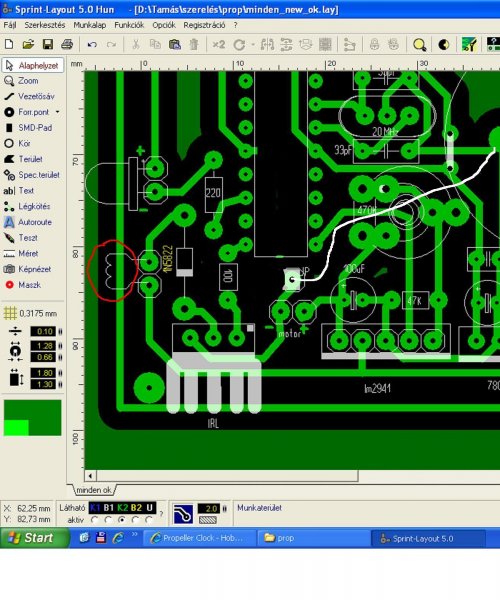Expand the Forr.pont dropdown arrow
The height and width of the screenshot is (600, 500).
pyautogui.click(x=57, y=112)
